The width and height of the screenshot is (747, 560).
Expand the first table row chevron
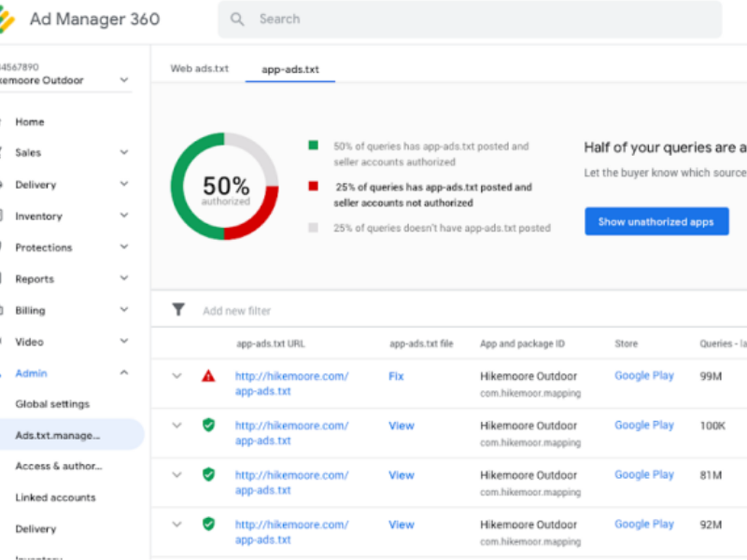tap(176, 375)
